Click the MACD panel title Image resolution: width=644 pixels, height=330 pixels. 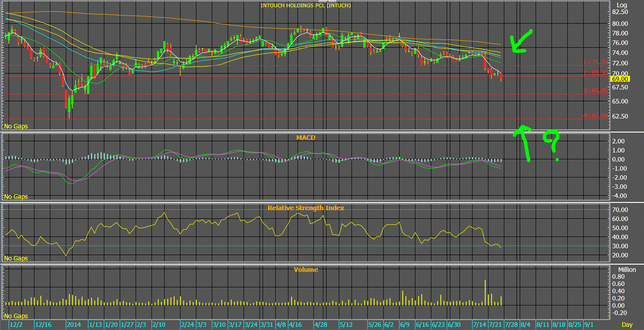click(x=306, y=137)
